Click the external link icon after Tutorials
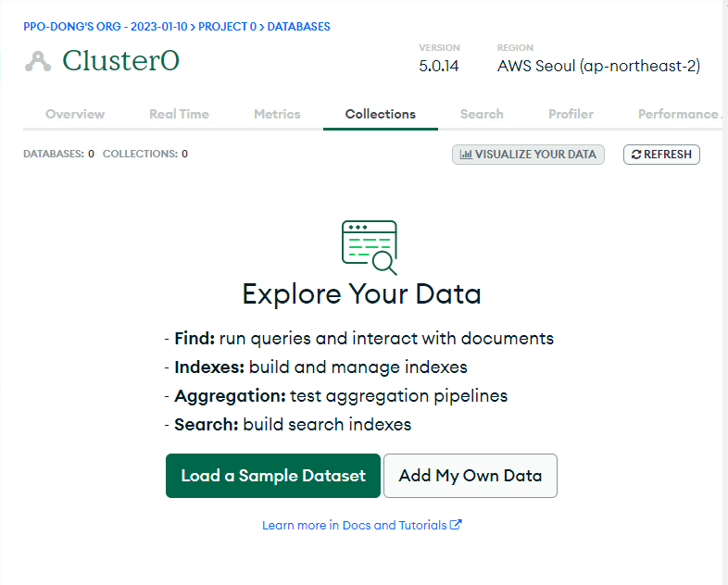Screen dimensions: 728x585 456,525
